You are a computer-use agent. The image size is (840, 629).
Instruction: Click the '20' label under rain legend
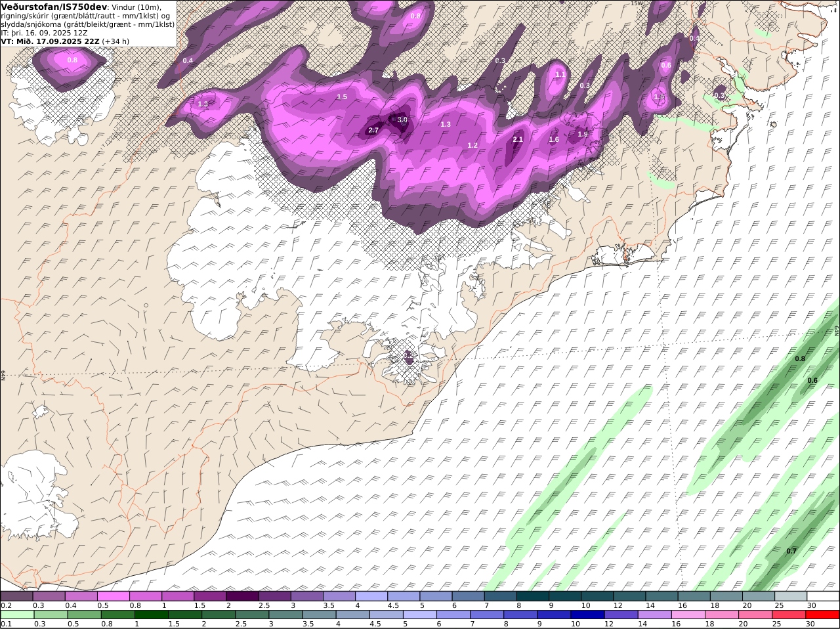pos(743,624)
